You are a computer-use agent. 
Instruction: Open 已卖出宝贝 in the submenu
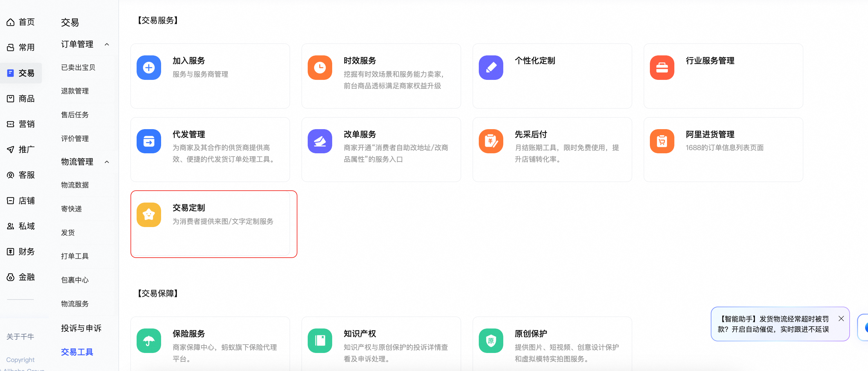(78, 68)
